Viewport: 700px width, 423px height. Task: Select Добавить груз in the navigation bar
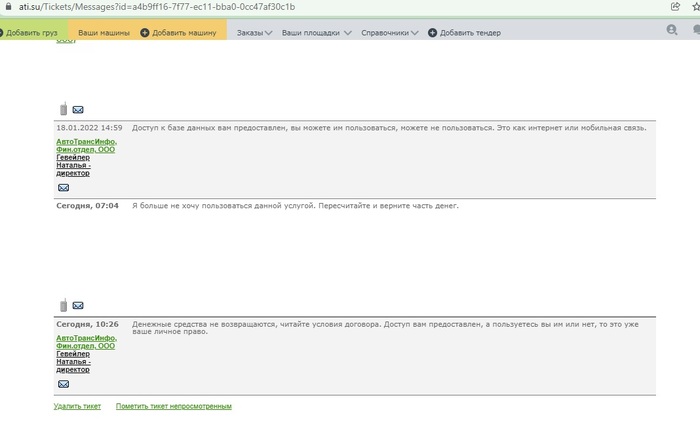point(30,33)
